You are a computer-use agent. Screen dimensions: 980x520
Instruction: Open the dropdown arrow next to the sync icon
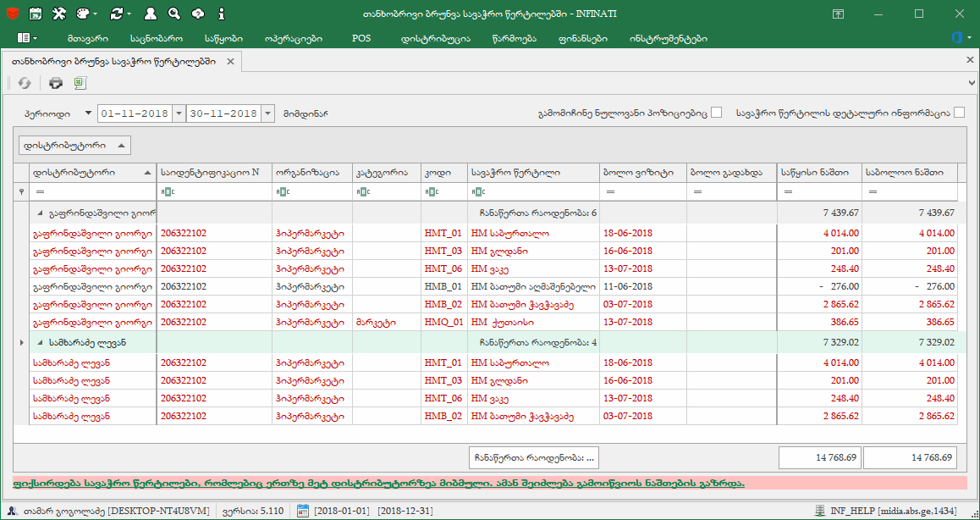129,14
